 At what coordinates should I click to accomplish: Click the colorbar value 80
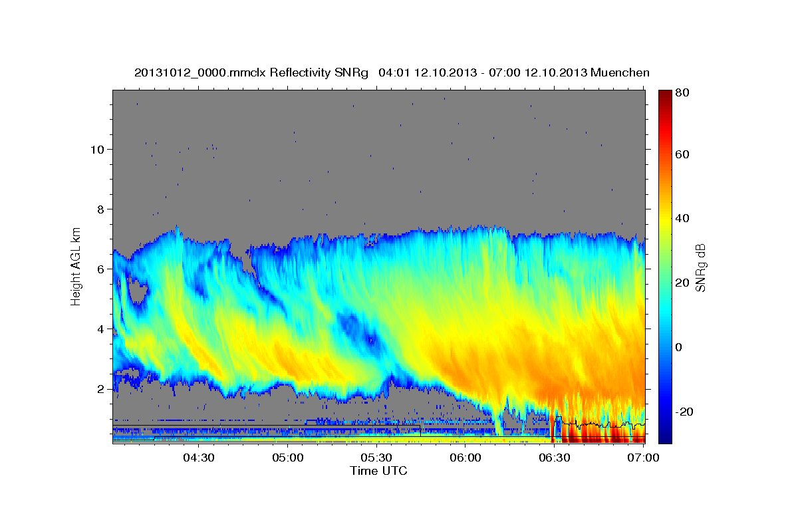(683, 93)
